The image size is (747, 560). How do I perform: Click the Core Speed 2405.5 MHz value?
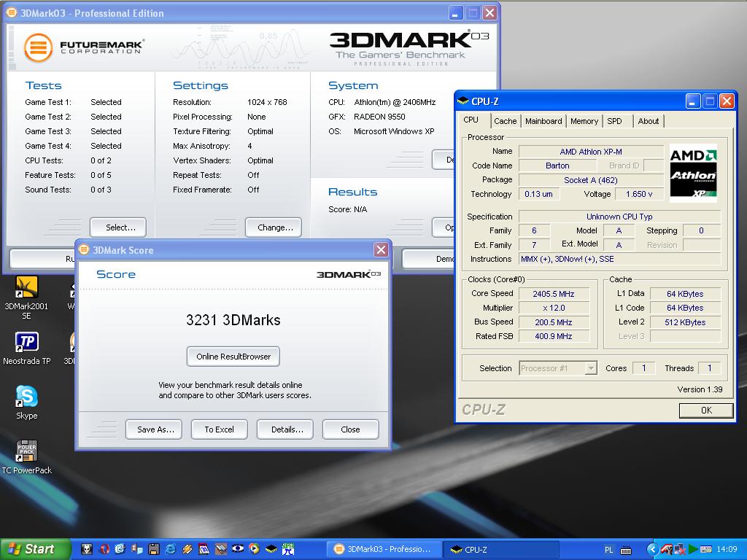[x=554, y=294]
